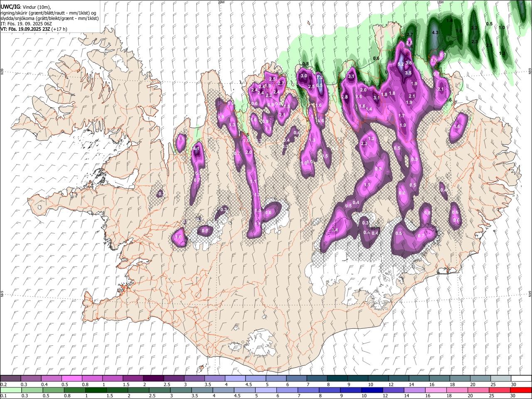Viewport: 532px width, 399px height.
Task: Click the map precipitation value 4.3
Action: (435, 32)
